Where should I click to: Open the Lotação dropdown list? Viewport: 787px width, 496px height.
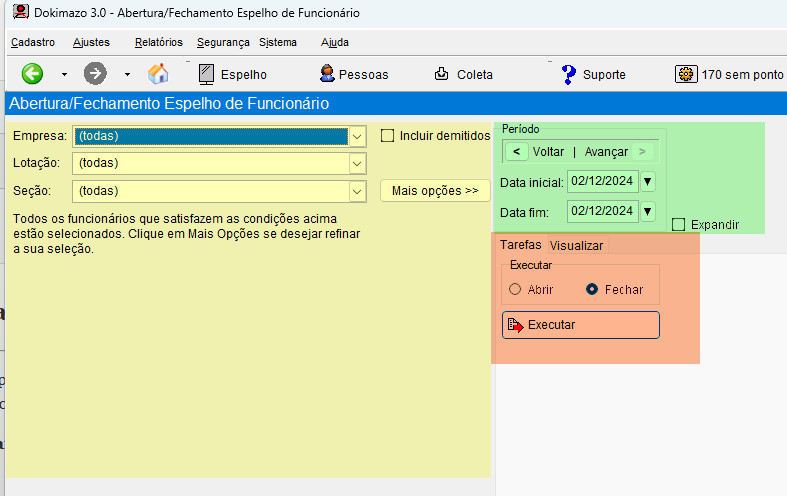tap(357, 163)
